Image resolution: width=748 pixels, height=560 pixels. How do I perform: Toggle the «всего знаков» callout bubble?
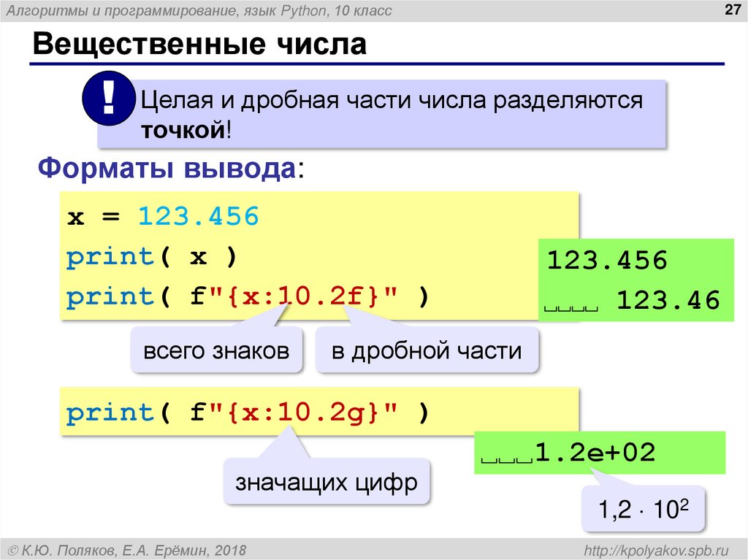tap(216, 350)
